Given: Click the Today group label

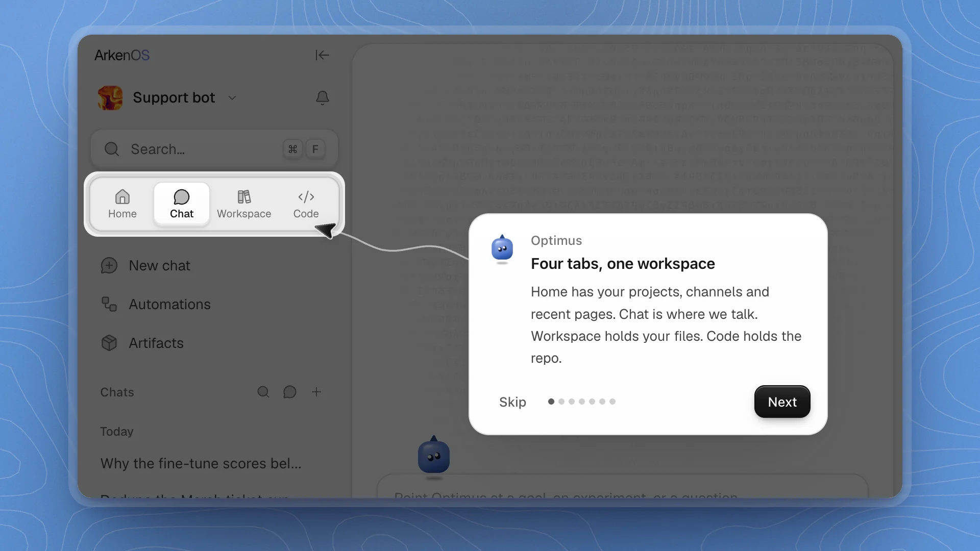Looking at the screenshot, I should pos(117,432).
